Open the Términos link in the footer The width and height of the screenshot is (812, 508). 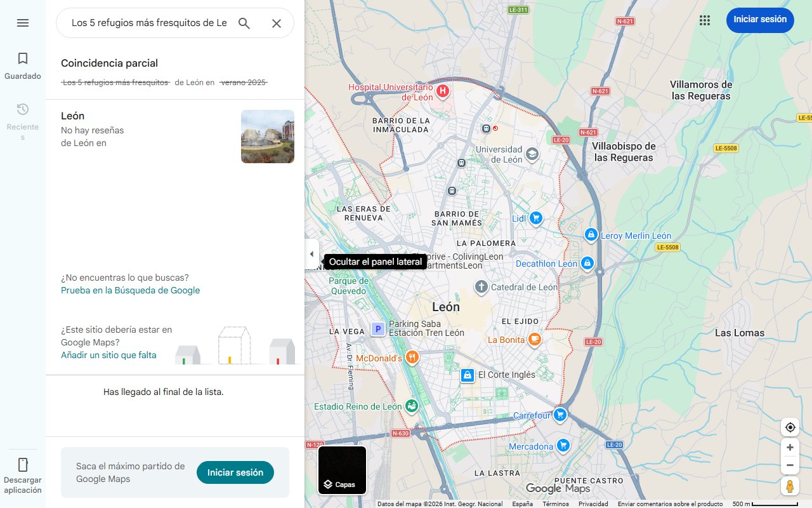[556, 504]
